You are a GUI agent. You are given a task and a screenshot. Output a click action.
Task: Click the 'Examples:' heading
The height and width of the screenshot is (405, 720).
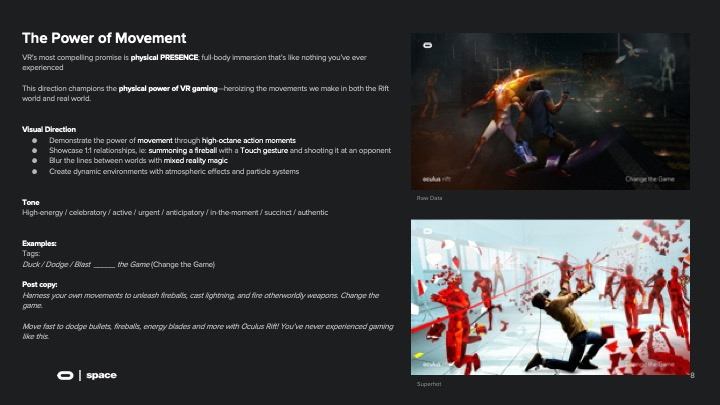click(39, 243)
